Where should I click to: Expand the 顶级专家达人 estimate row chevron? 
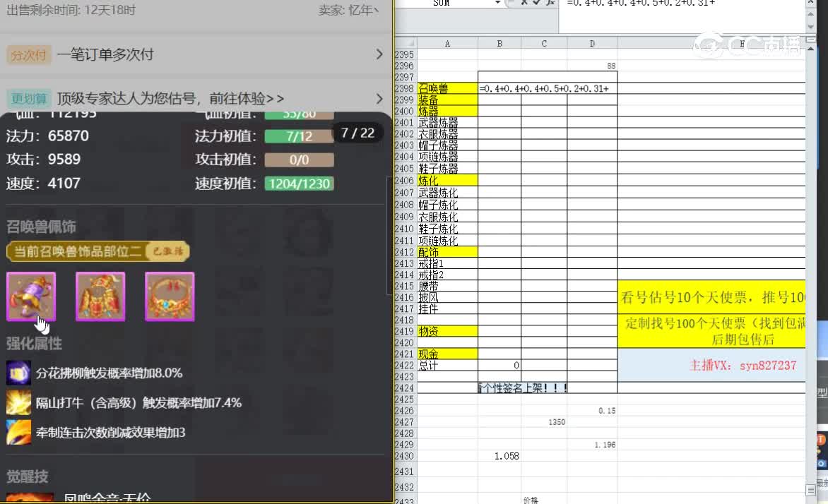pos(379,99)
